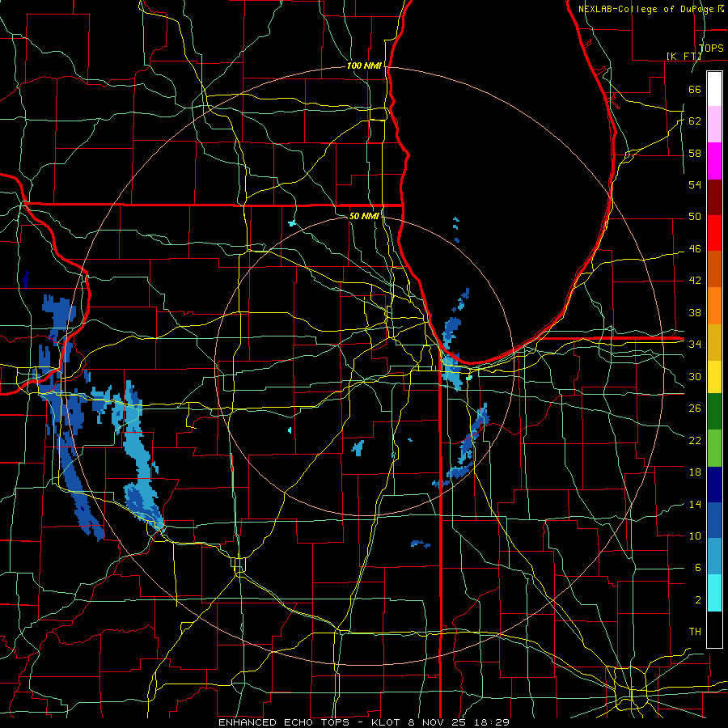Click the black TH legend swatch
Image resolution: width=728 pixels, height=728 pixels.
click(x=714, y=629)
